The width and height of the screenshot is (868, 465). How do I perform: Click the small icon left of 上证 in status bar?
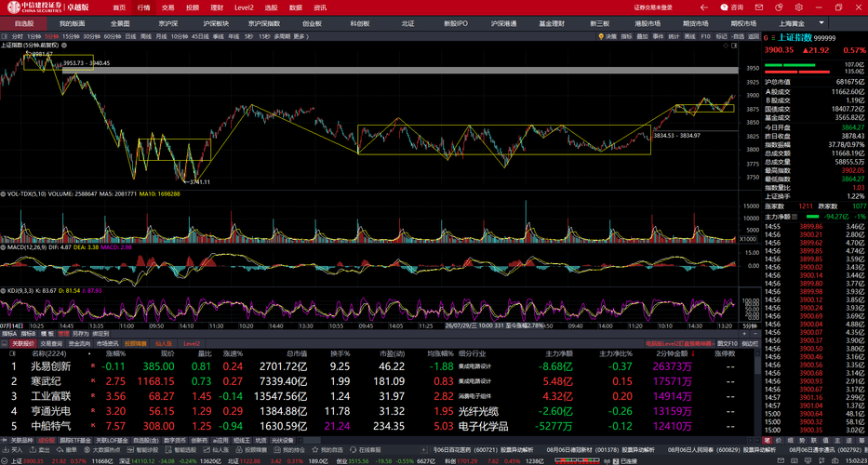(4, 460)
